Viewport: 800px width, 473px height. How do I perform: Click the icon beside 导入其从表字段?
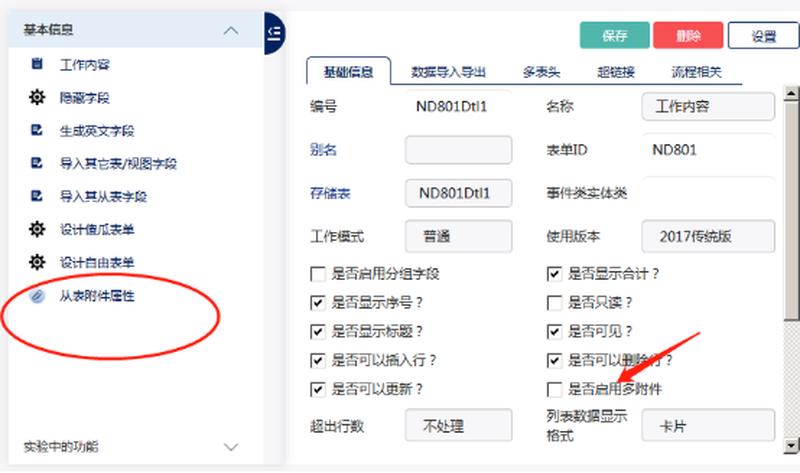(37, 196)
